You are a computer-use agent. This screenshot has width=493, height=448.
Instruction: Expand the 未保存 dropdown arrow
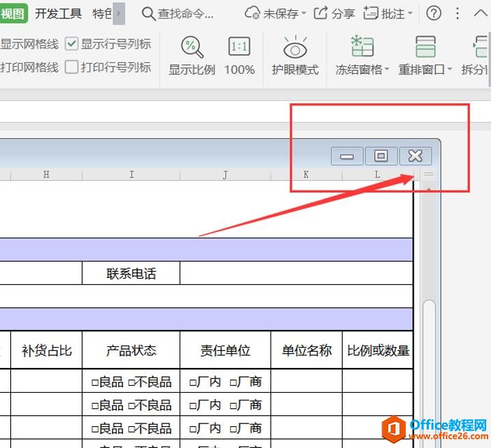point(304,13)
